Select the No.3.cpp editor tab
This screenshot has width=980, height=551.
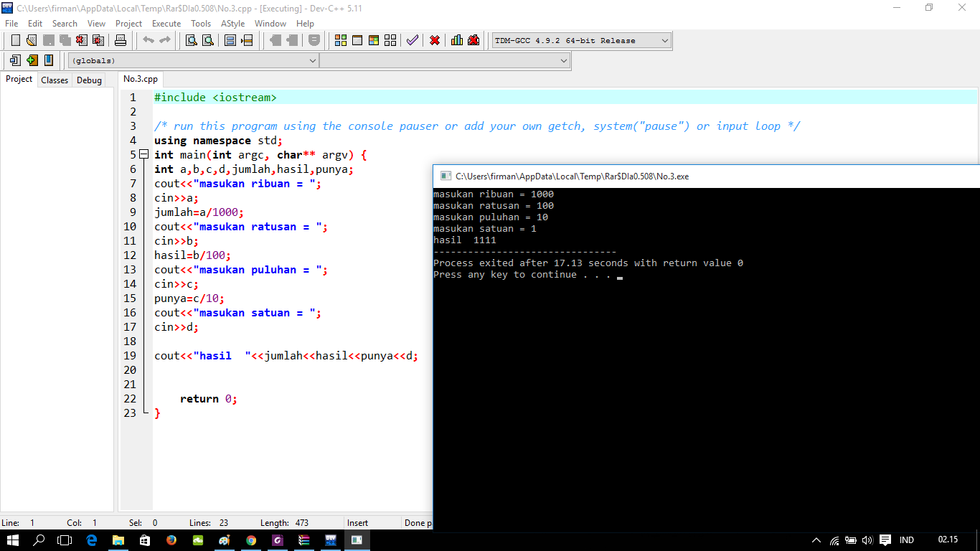click(x=141, y=79)
